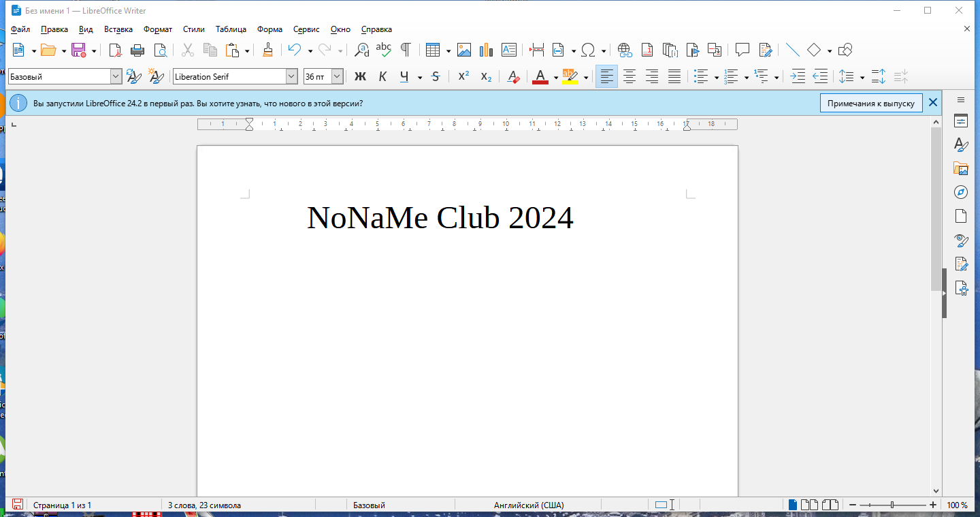Viewport: 980px width, 517px height.
Task: Insert a chart
Action: 486,50
